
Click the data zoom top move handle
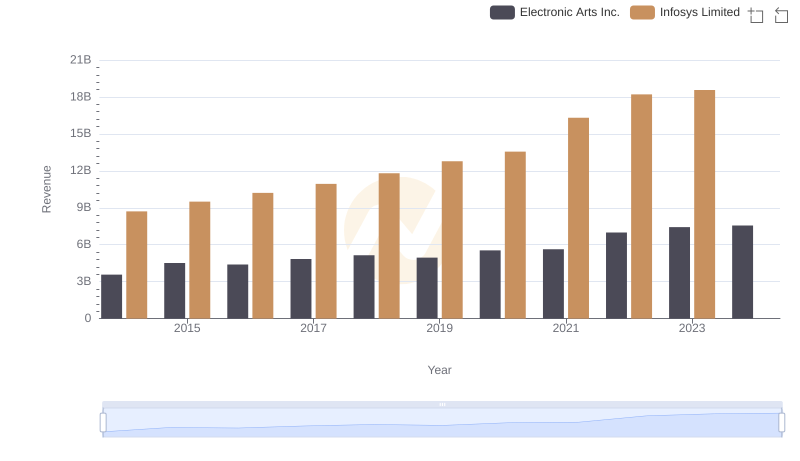442,404
